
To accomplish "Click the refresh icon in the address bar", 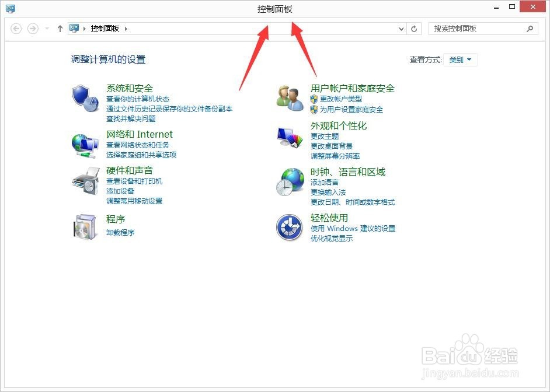I will click(414, 29).
